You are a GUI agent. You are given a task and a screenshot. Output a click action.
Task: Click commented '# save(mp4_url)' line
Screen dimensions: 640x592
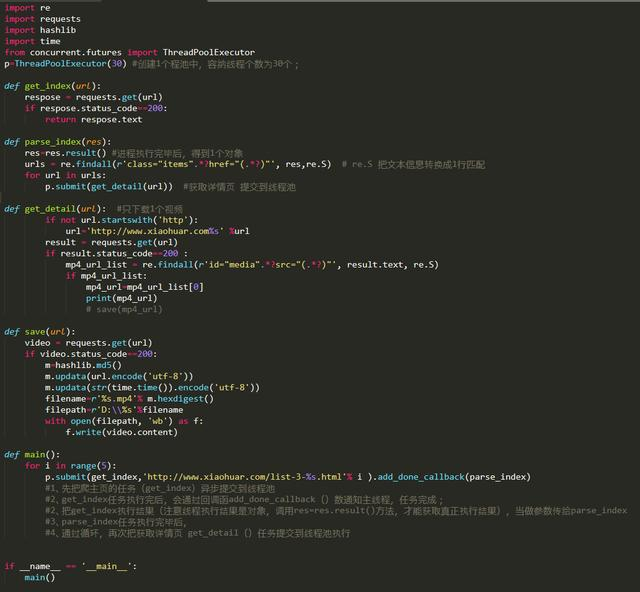click(124, 309)
